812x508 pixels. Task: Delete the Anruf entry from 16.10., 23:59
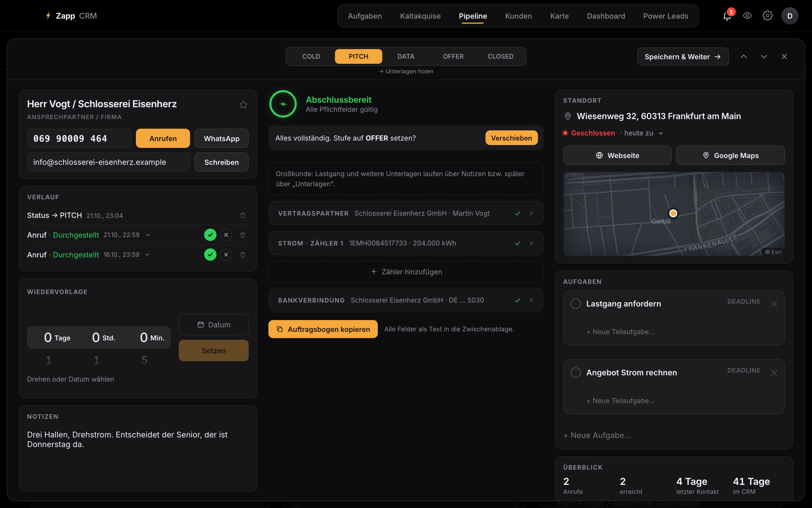(242, 255)
